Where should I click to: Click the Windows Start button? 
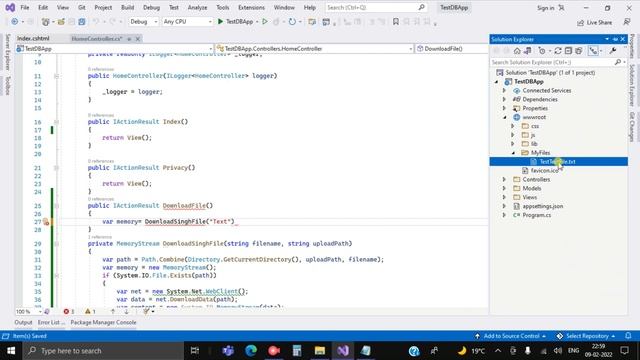point(11,351)
